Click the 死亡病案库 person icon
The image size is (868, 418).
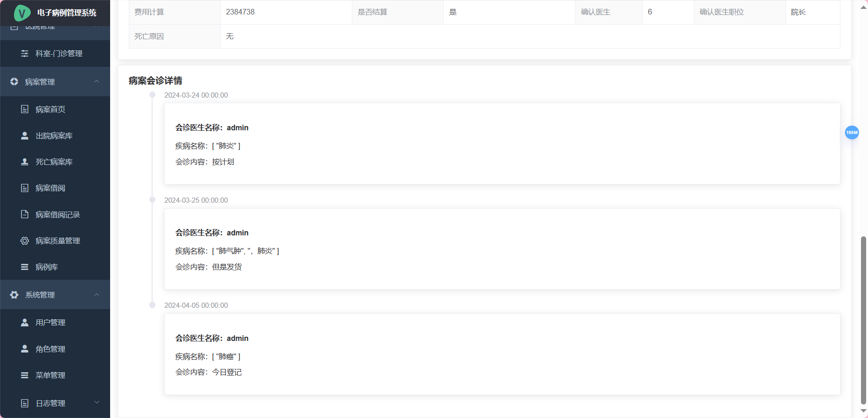click(25, 162)
